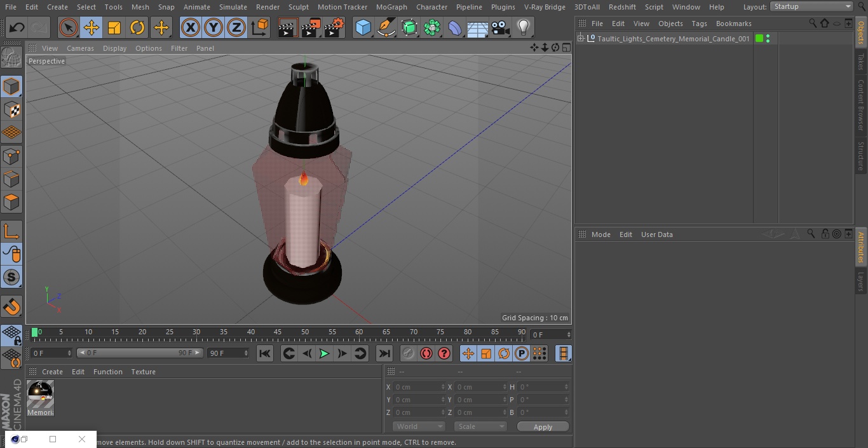Switch to Model mode
The width and height of the screenshot is (868, 448).
11,86
